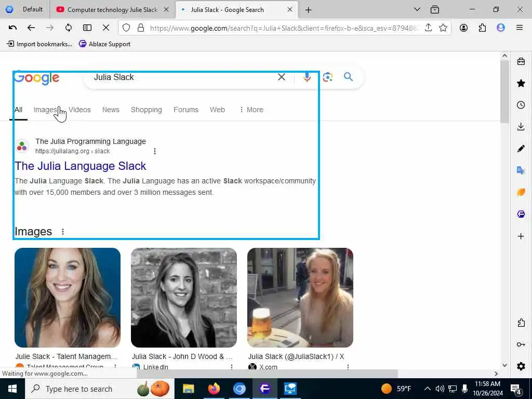532x399 pixels.
Task: Toggle the sidebar panel icon in toolbar
Action: tap(87, 28)
